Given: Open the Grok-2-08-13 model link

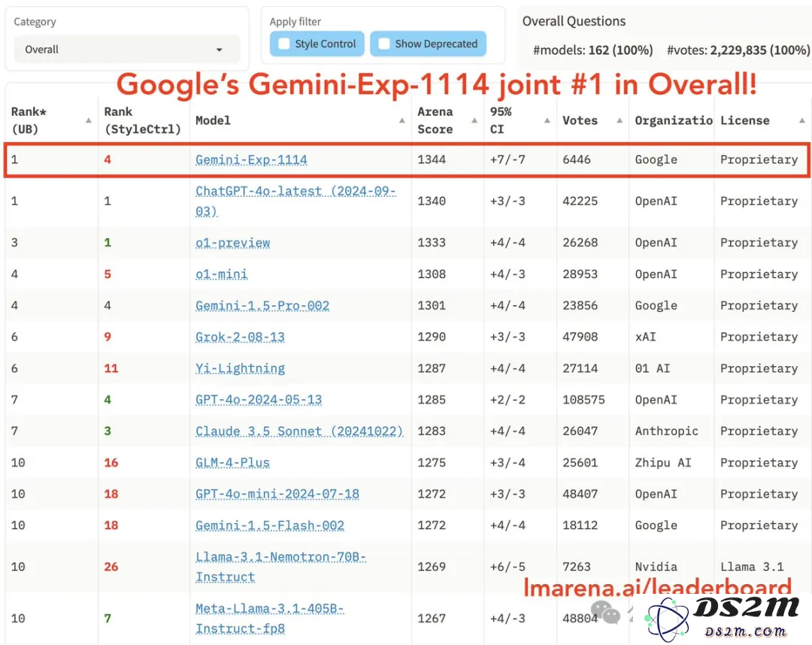Looking at the screenshot, I should 240,337.
